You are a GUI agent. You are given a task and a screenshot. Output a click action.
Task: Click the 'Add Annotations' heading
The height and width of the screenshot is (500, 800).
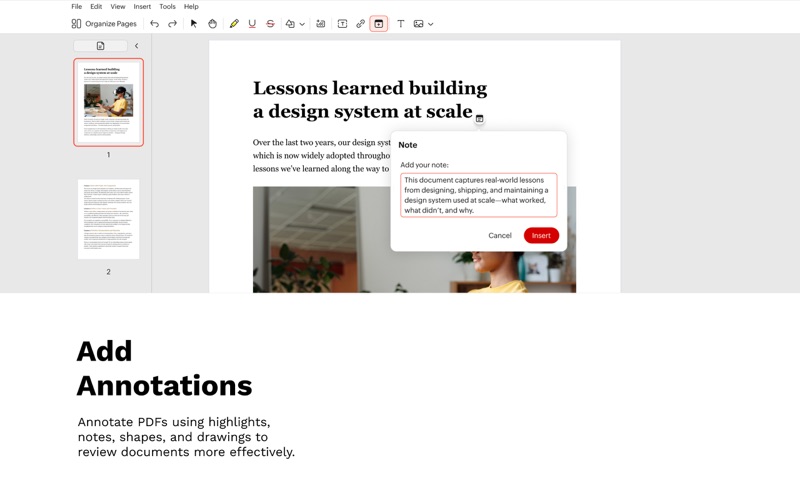point(164,368)
